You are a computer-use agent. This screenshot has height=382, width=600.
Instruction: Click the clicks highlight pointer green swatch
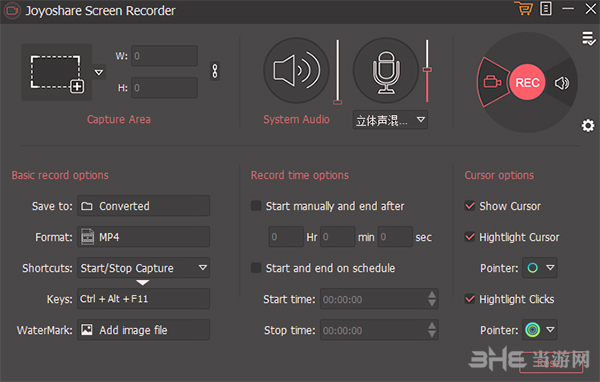coord(533,330)
